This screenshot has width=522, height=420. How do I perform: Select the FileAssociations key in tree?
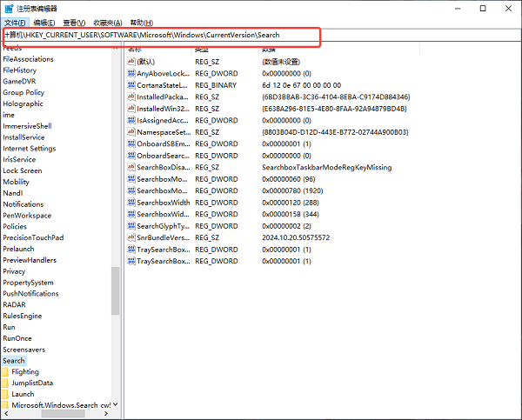click(x=29, y=59)
